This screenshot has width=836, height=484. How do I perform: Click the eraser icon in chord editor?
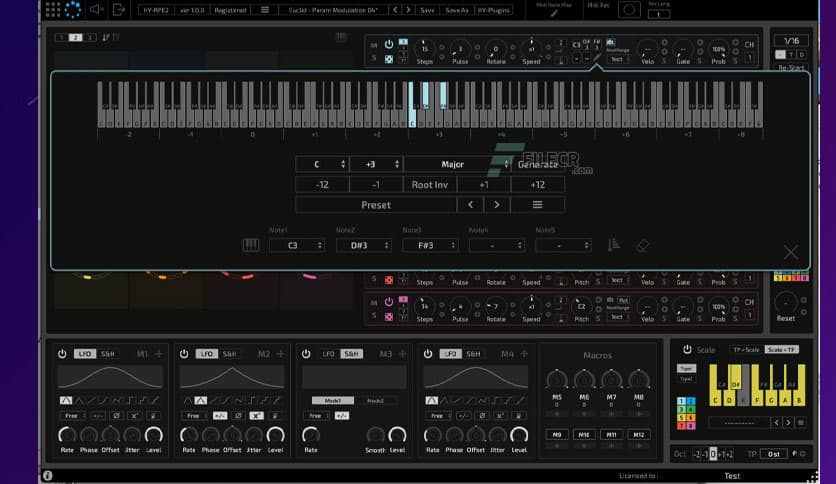642,245
